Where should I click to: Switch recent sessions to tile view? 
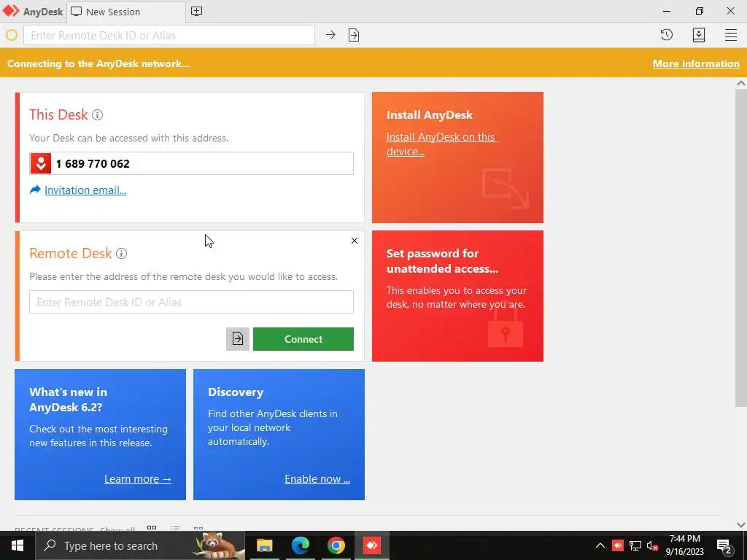(152, 528)
